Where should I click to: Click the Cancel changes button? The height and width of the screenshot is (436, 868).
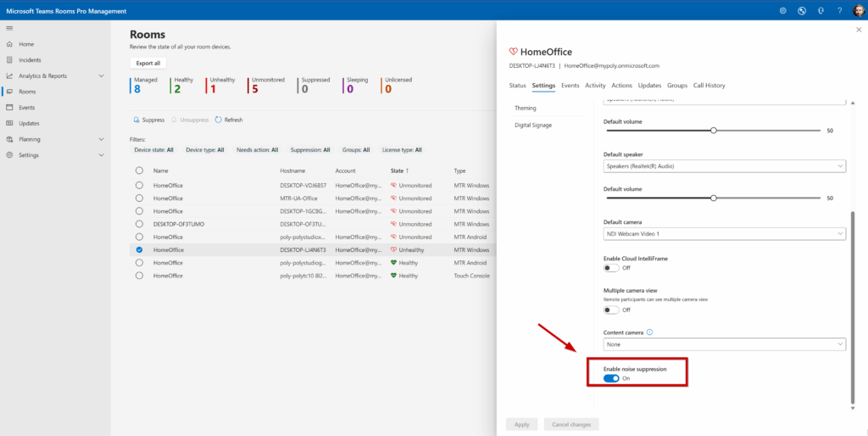570,424
